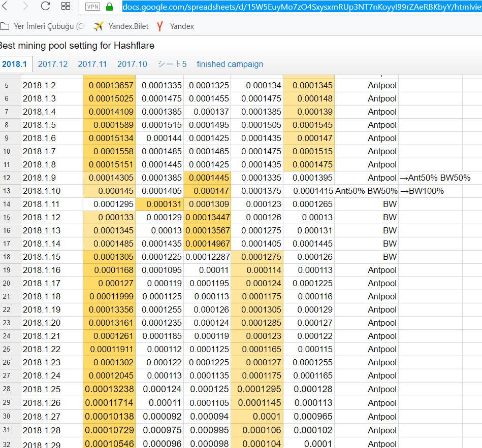Select the cell with 0.00013657
This screenshot has height=448, width=482.
(x=109, y=85)
